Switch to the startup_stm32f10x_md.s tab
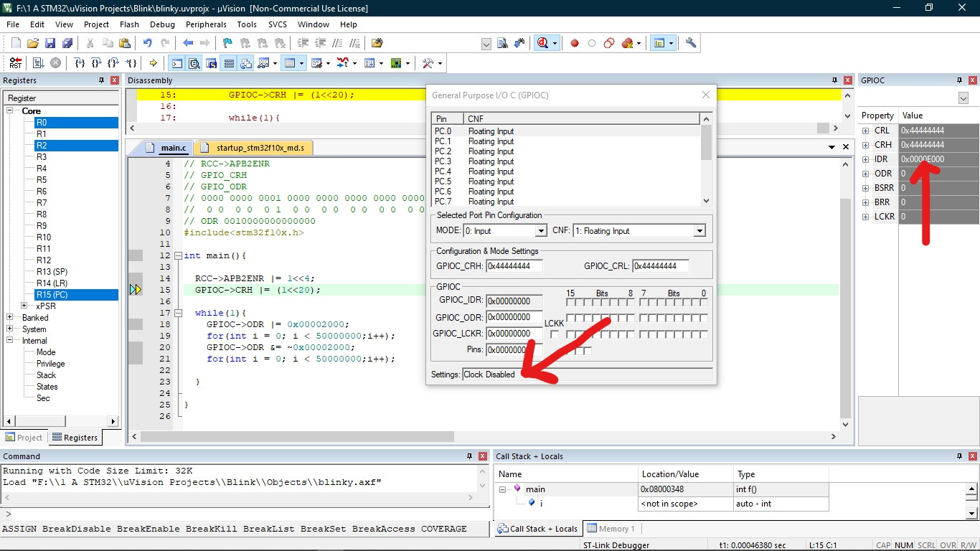 (x=260, y=148)
